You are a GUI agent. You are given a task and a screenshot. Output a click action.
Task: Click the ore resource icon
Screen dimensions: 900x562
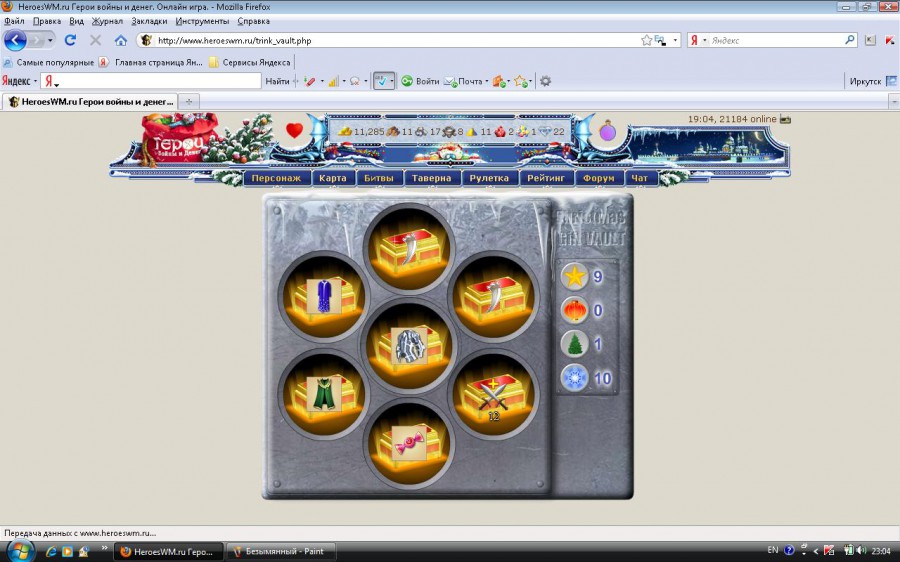coord(421,131)
